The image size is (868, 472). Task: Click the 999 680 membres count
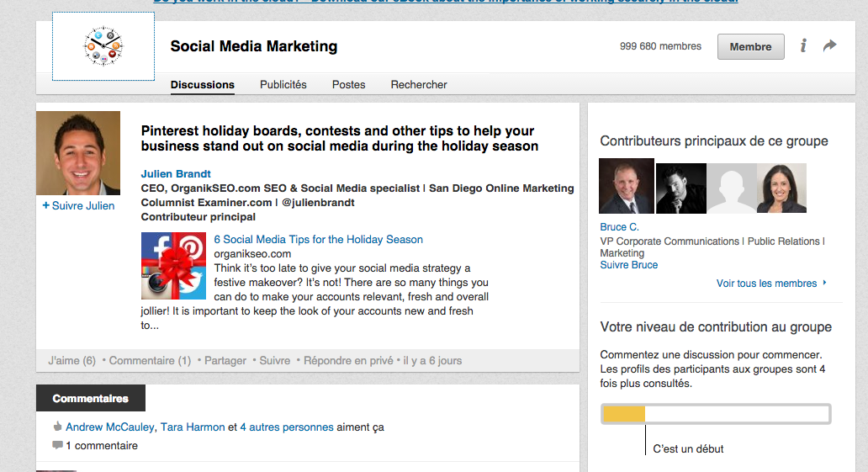pyautogui.click(x=660, y=46)
